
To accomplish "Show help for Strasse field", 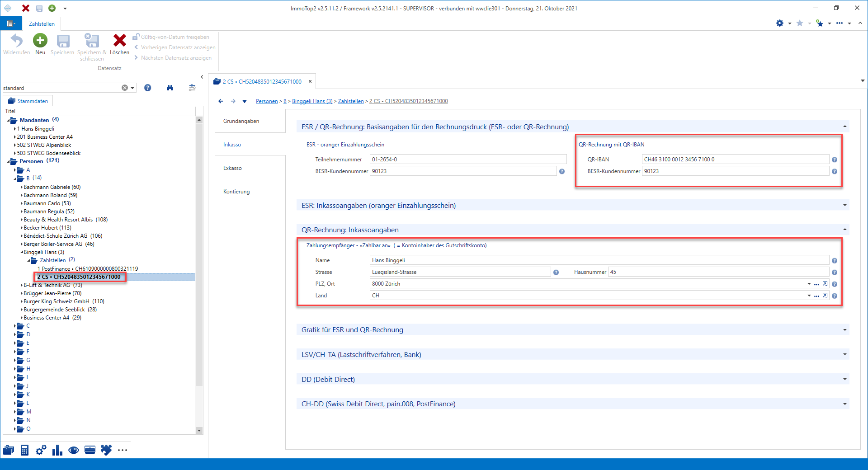I will pos(556,273).
